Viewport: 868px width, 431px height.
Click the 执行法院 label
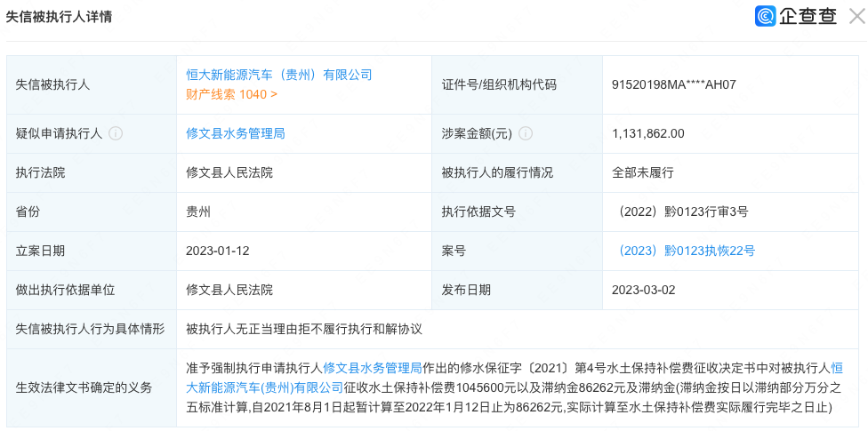pos(40,172)
